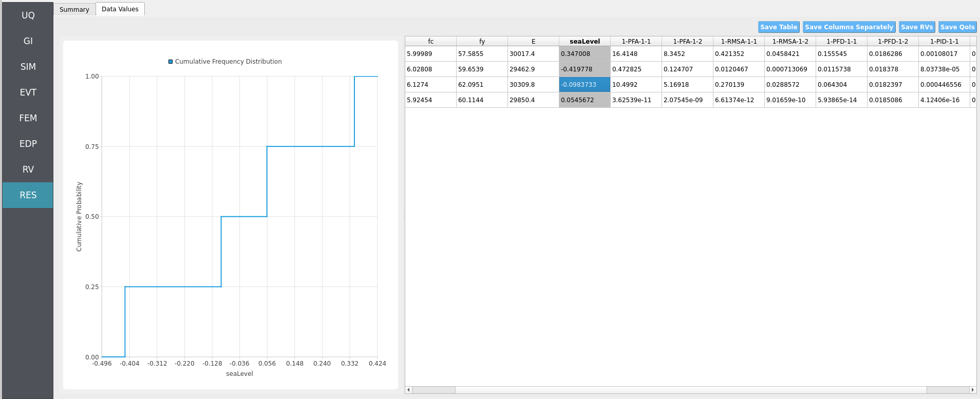The image size is (980, 399).
Task: Select cell with value 6.1274
Action: [x=430, y=85]
